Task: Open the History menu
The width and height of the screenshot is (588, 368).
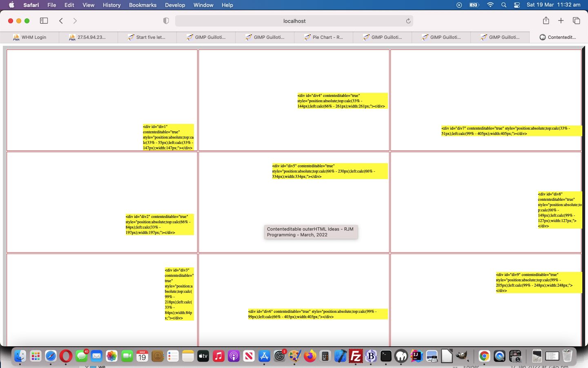Action: [111, 5]
